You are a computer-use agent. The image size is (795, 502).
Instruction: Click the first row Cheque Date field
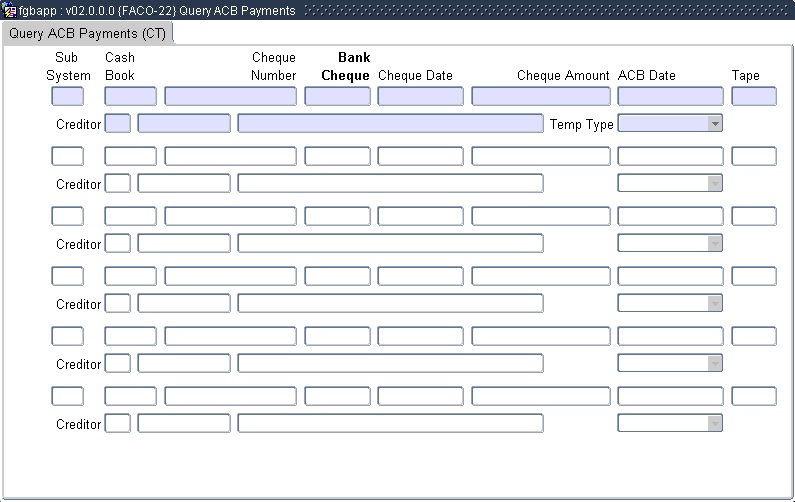pos(420,97)
